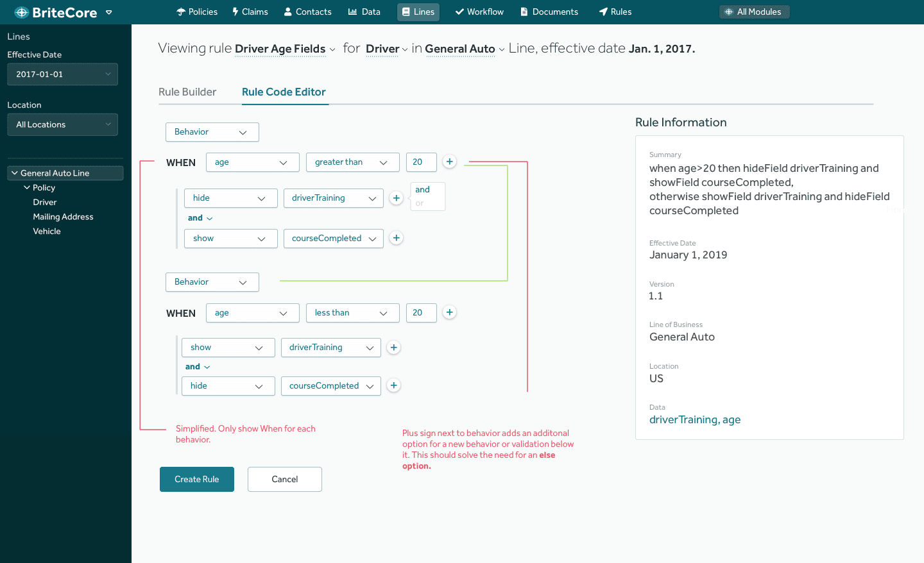
Task: Go to the Rules module
Action: pyautogui.click(x=615, y=12)
